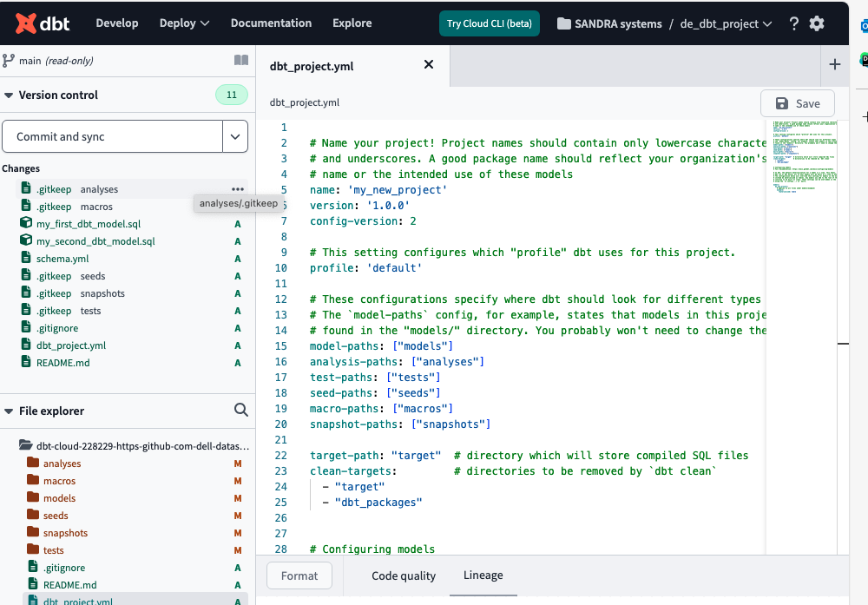Click the seeds folder icon
868x605 pixels.
[33, 514]
